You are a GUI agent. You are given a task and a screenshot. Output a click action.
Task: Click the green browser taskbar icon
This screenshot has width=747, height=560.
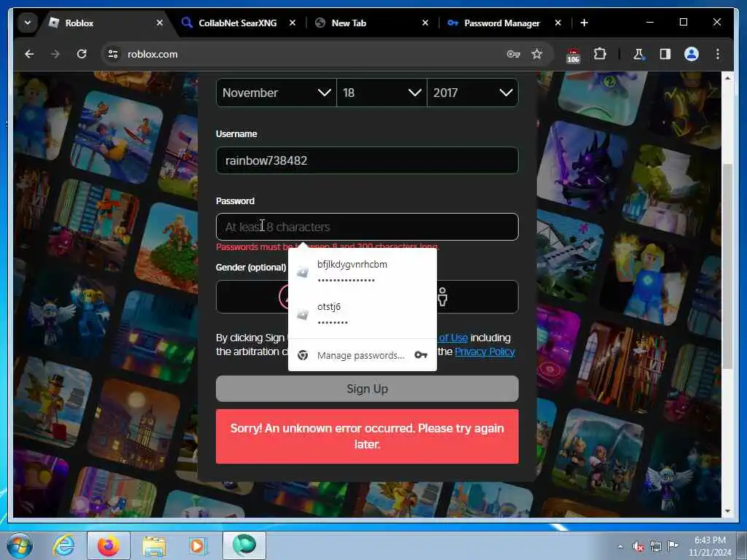click(244, 545)
